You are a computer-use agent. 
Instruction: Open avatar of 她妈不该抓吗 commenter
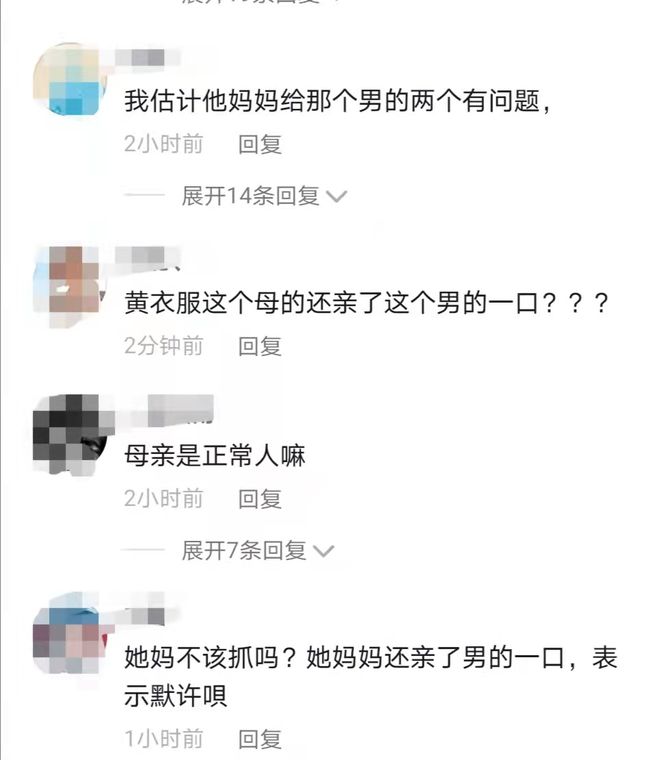point(68,633)
